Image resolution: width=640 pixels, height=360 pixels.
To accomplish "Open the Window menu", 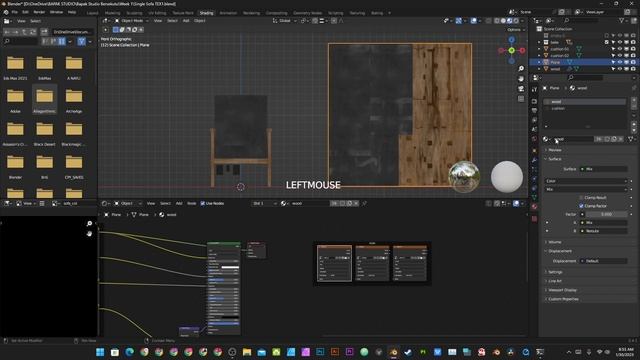I will point(56,12).
